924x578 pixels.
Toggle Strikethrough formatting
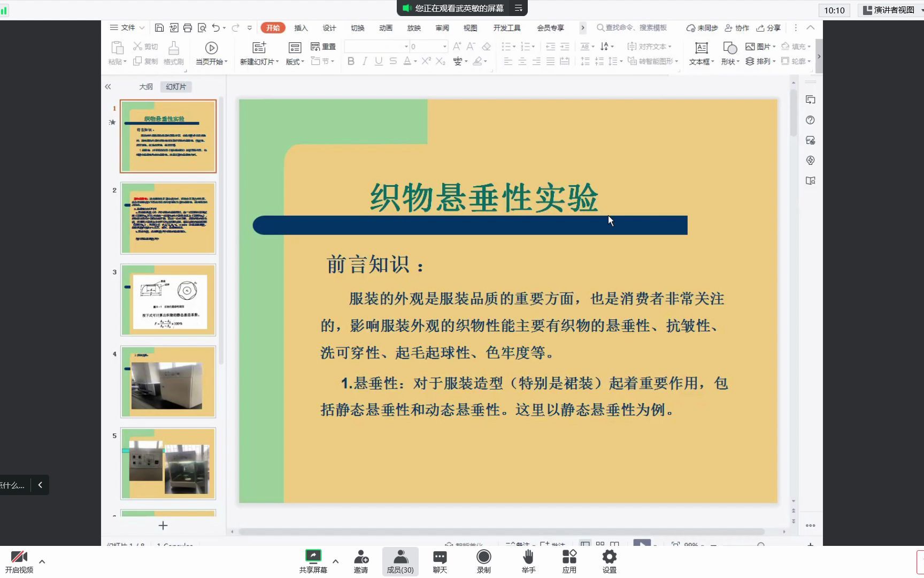(x=393, y=62)
